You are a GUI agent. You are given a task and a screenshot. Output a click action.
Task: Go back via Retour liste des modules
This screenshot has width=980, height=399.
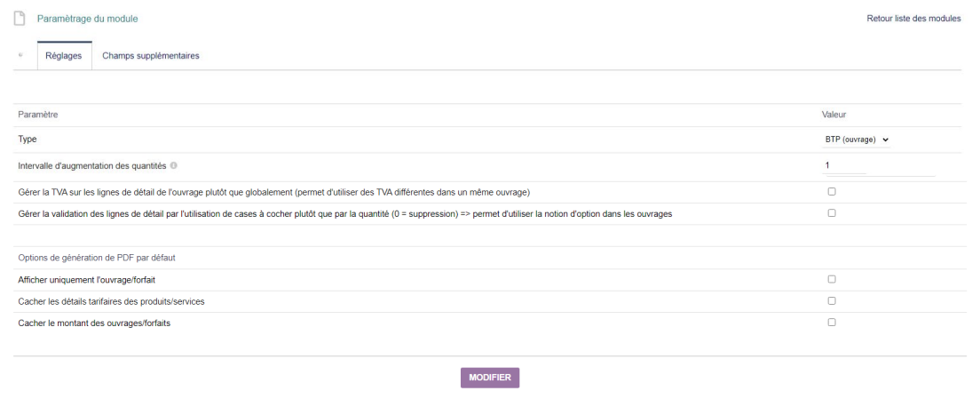click(x=913, y=19)
